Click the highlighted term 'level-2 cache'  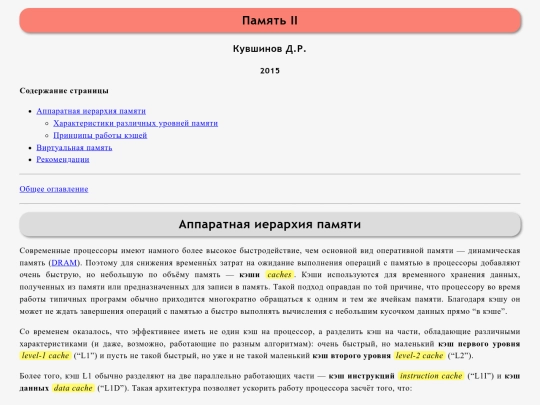point(419,355)
